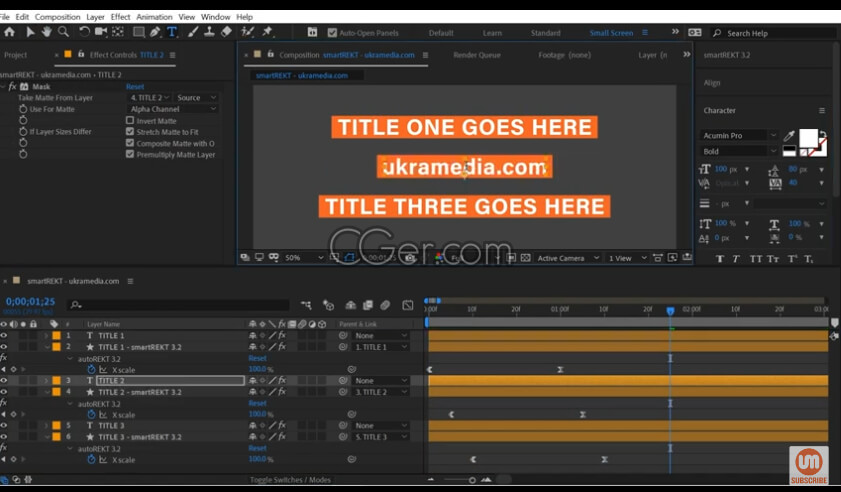Open the 1 View layout dropdown
The image size is (841, 492).
[627, 258]
